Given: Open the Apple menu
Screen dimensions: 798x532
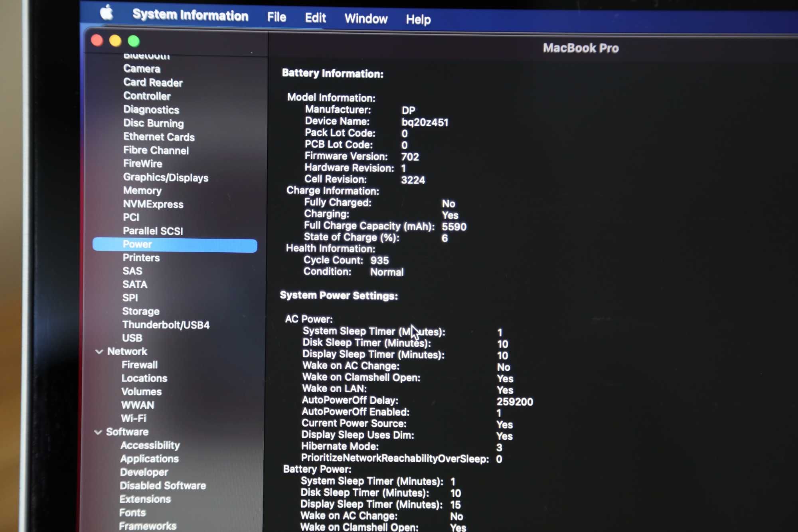Looking at the screenshot, I should 107,13.
